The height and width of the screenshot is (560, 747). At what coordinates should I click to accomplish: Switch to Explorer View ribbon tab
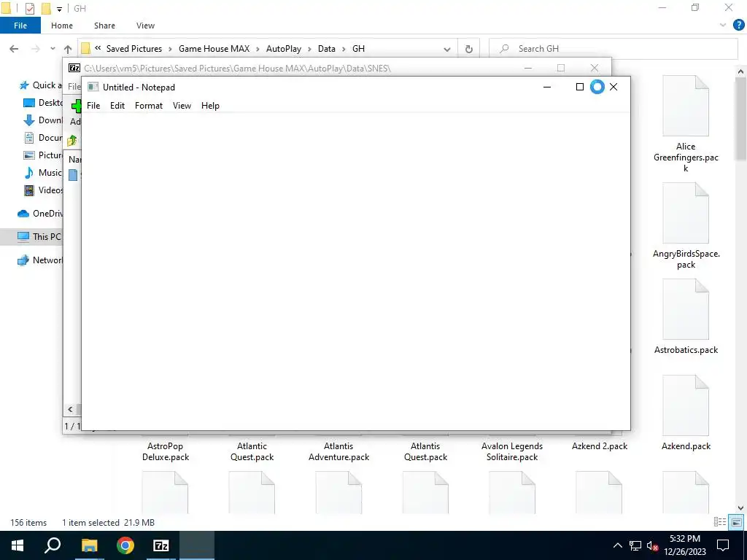[x=145, y=26]
